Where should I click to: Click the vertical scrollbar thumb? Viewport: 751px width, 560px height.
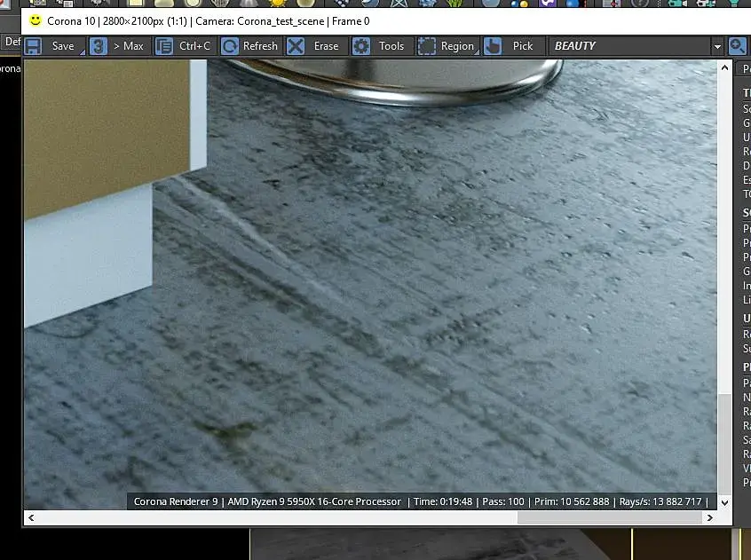click(724, 444)
